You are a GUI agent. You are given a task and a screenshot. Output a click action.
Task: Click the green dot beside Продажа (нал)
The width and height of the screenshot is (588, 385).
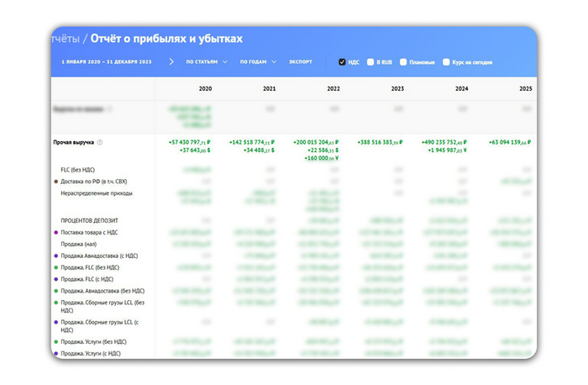(x=55, y=244)
